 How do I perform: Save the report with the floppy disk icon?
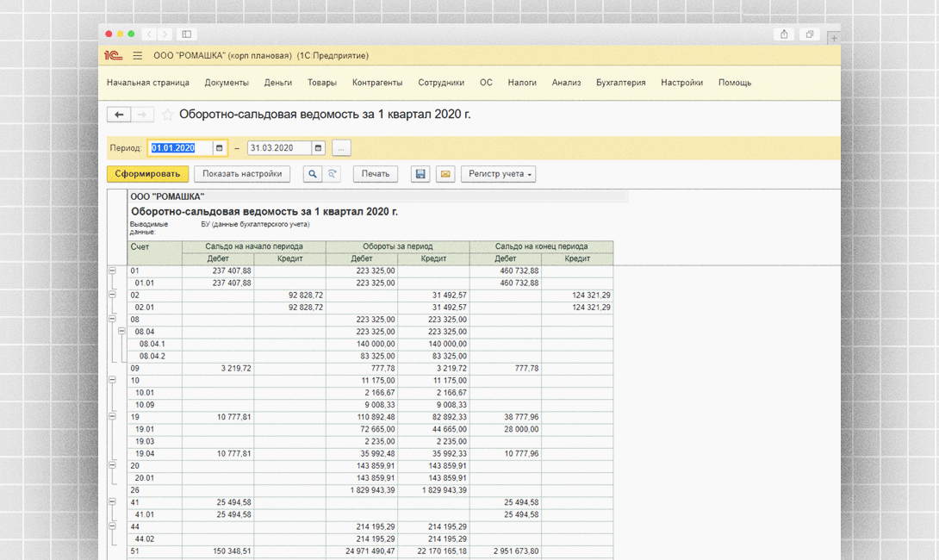(420, 174)
